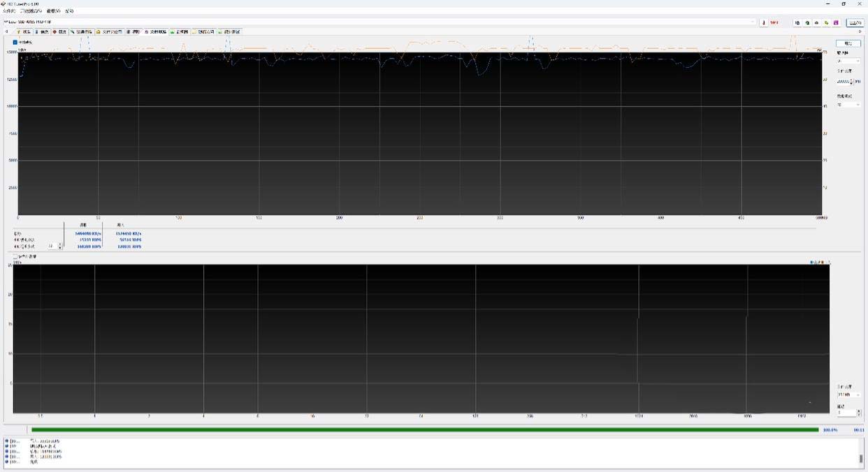Viewport: 868px width, 472px height.
Task: Click the second icon in the toolbar group
Action: point(806,22)
